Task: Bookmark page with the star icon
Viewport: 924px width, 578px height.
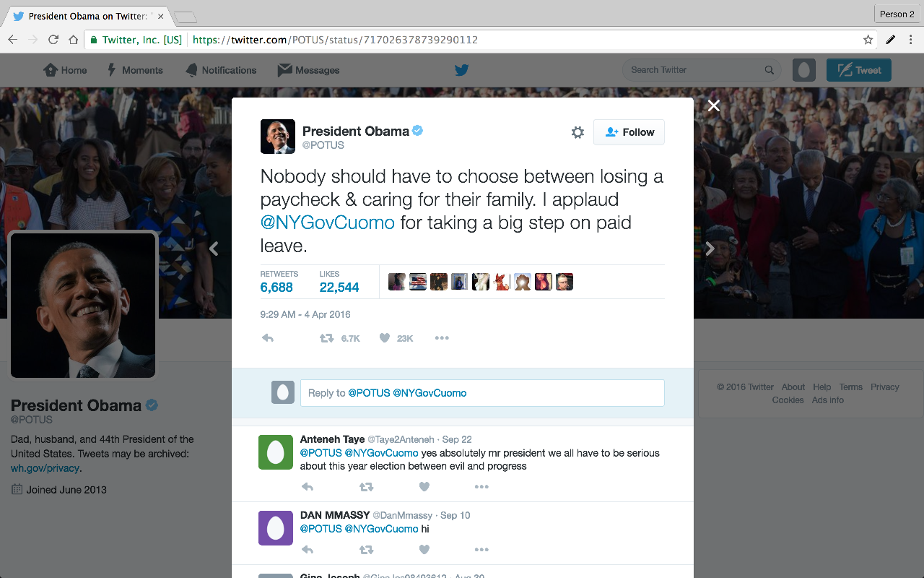Action: point(868,40)
